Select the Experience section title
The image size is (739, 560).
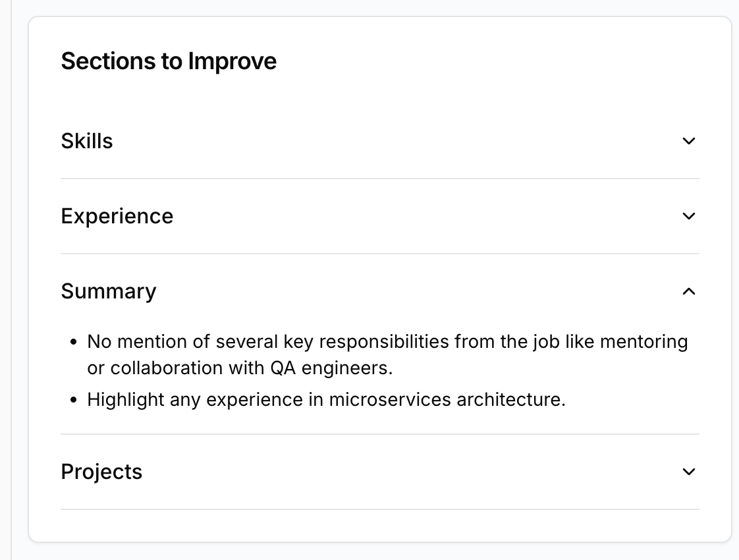117,216
